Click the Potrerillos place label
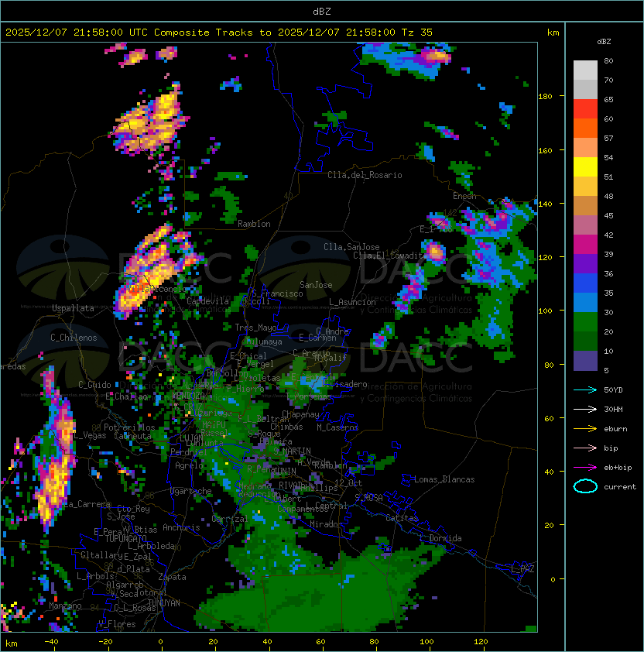The image size is (644, 652). coord(129,427)
